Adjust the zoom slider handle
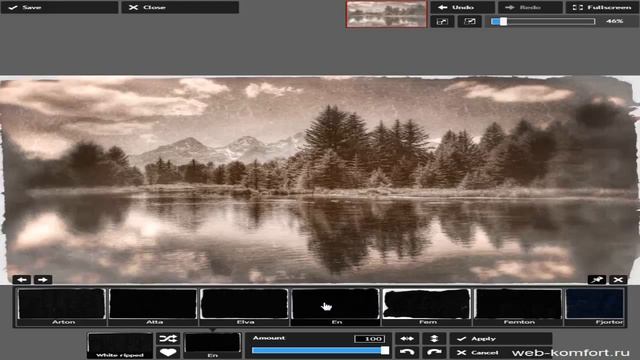640x360 pixels. click(x=503, y=21)
